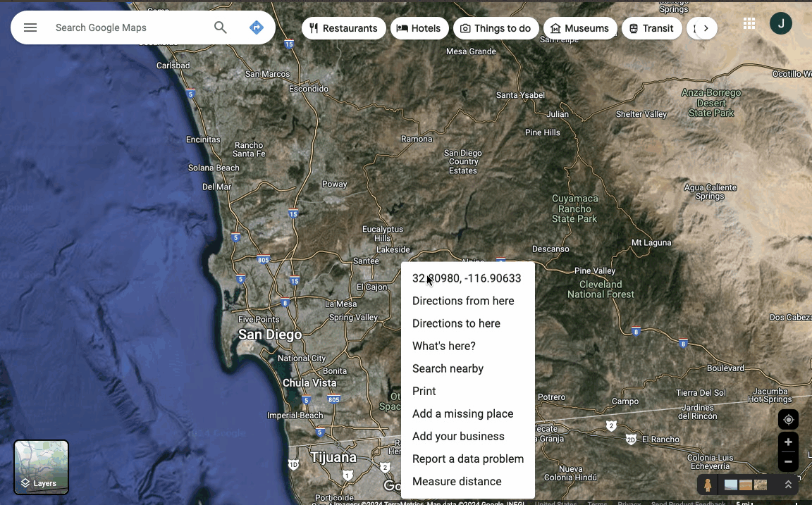Click the Ramona town label
Image resolution: width=812 pixels, height=505 pixels.
(x=417, y=139)
